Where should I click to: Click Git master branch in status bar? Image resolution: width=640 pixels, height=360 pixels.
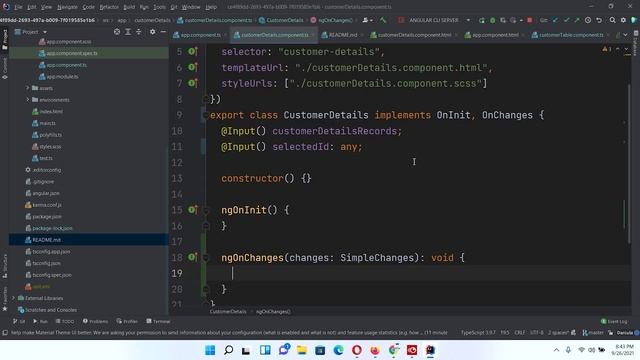click(x=593, y=333)
